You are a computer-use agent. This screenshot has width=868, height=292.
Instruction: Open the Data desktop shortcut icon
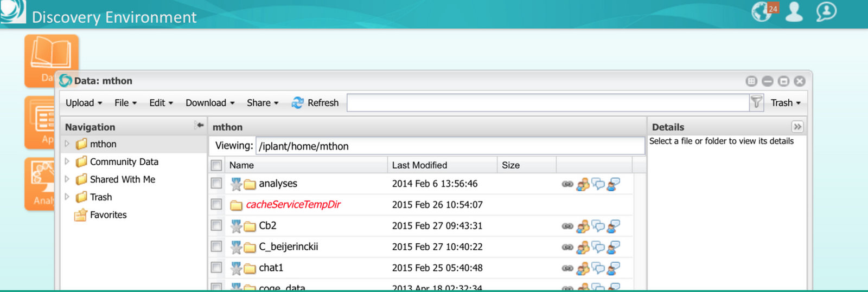tap(52, 60)
